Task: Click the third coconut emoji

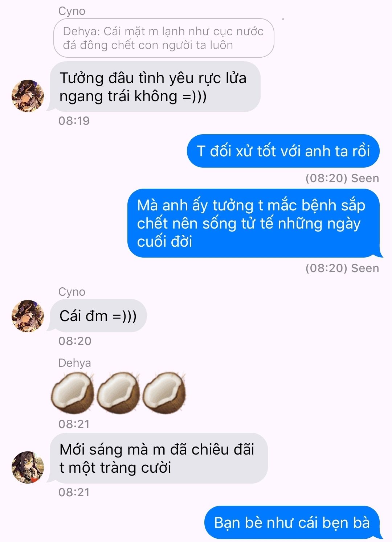Action: point(164,393)
